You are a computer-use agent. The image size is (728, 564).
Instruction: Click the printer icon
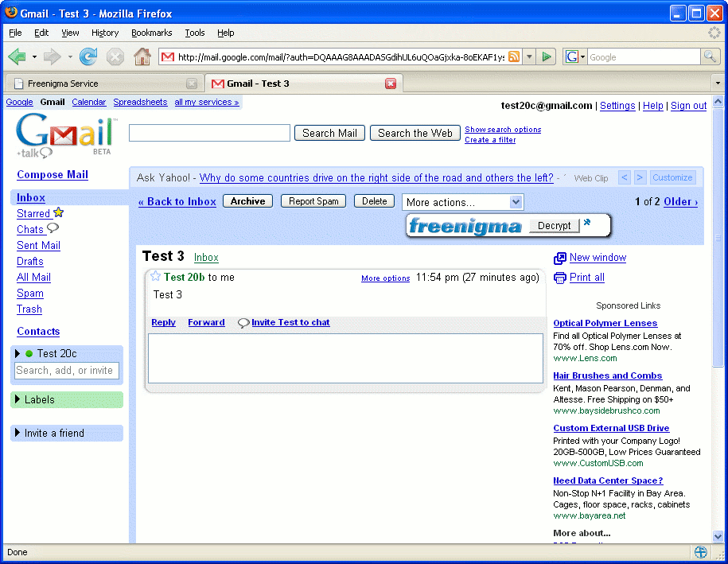pos(560,278)
